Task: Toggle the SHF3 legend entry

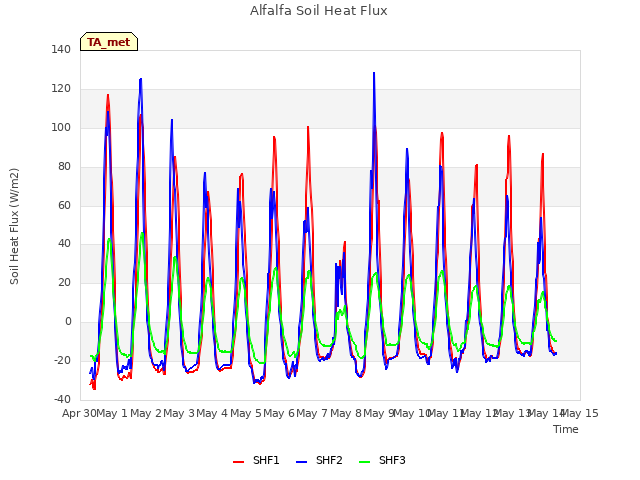Action: (x=382, y=460)
